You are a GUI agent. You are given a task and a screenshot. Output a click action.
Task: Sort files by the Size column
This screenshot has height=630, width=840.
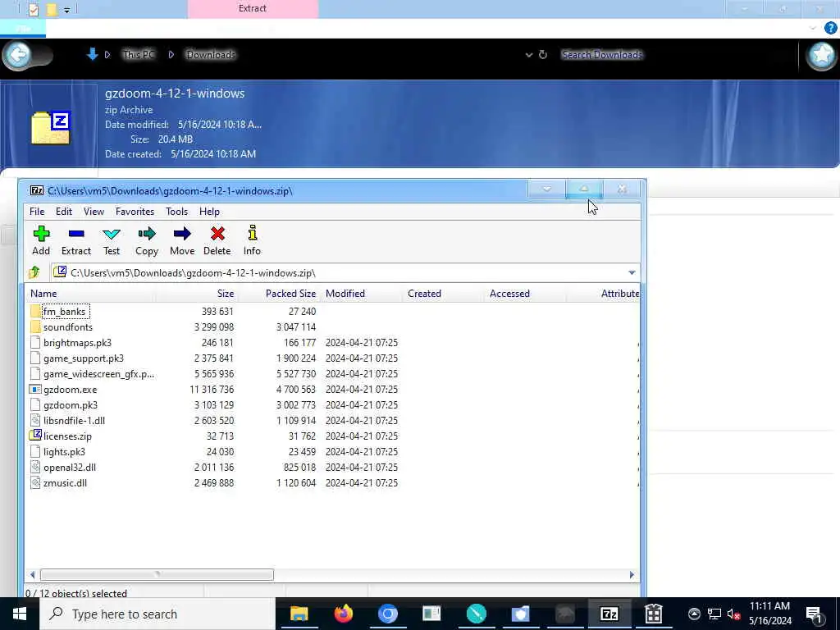[x=197, y=294]
